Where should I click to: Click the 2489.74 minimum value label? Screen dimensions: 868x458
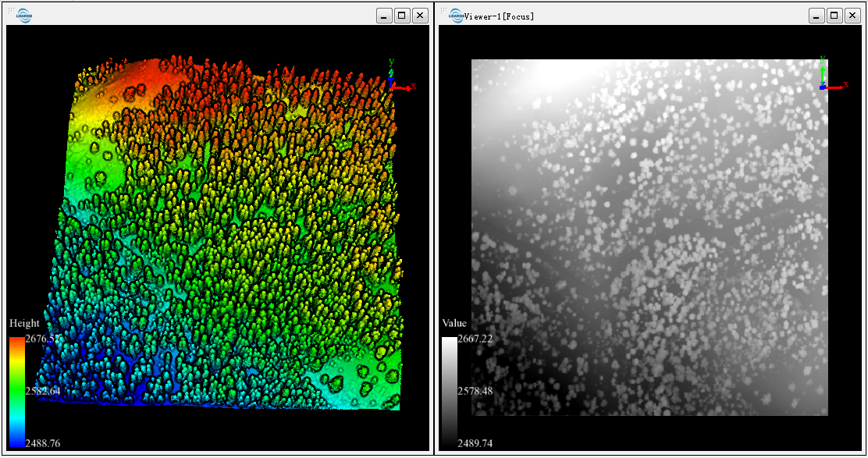click(x=475, y=443)
